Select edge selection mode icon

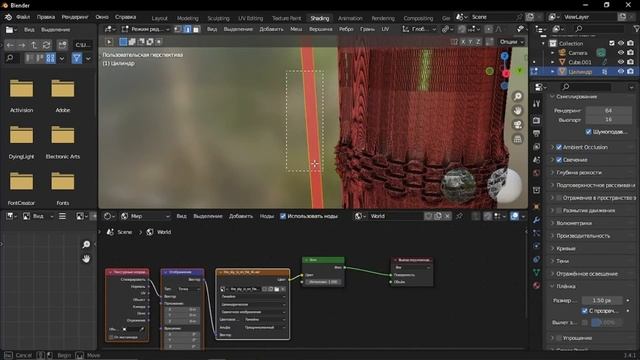187,29
